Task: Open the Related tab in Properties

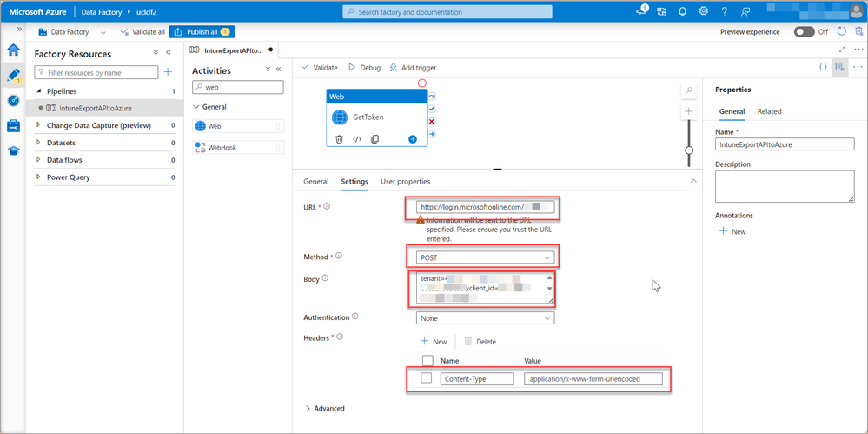Action: click(770, 111)
